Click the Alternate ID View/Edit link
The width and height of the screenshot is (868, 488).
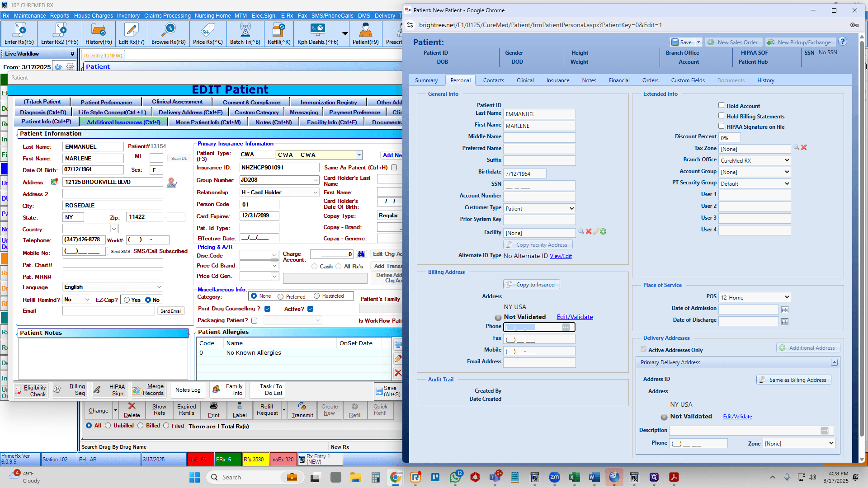point(561,256)
